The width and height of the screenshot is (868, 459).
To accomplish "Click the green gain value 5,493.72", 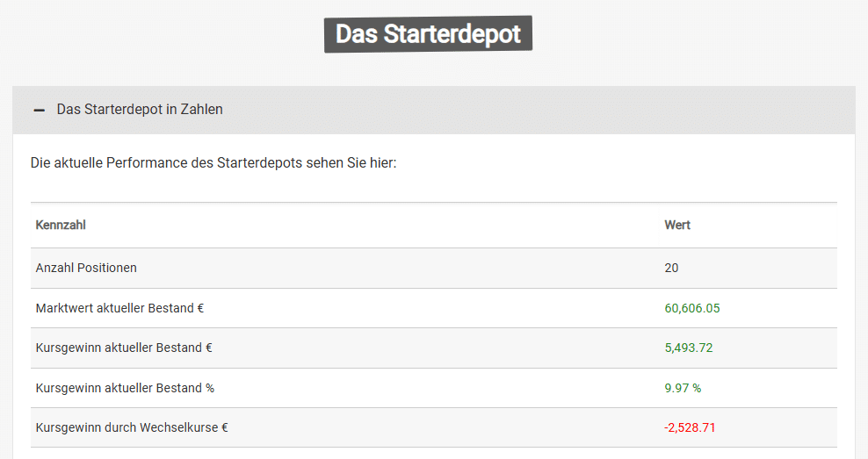I will pyautogui.click(x=689, y=348).
